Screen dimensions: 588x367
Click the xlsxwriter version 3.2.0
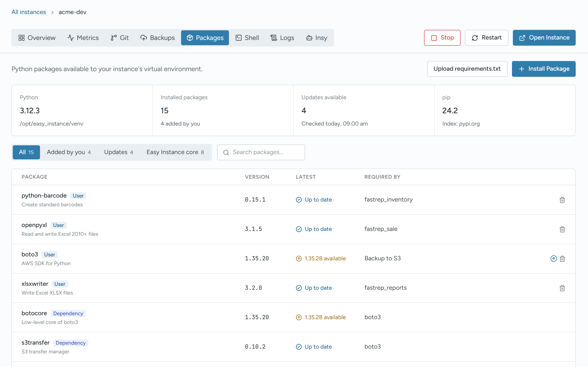coord(253,288)
